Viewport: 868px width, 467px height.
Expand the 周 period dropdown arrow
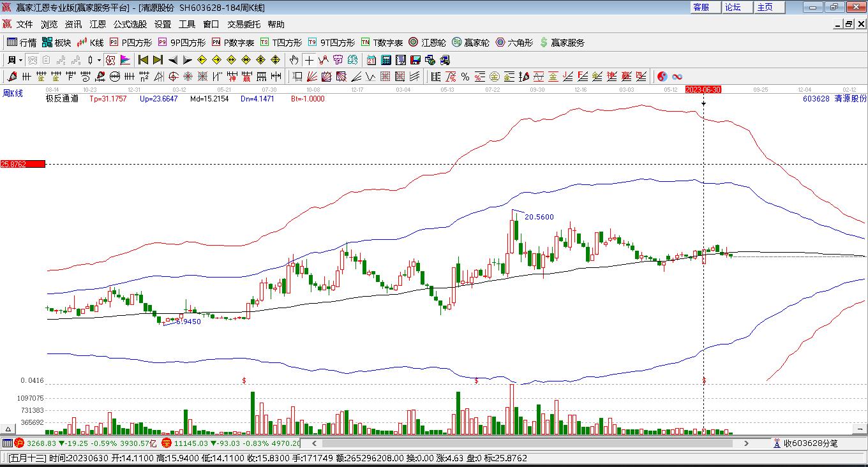(21, 60)
